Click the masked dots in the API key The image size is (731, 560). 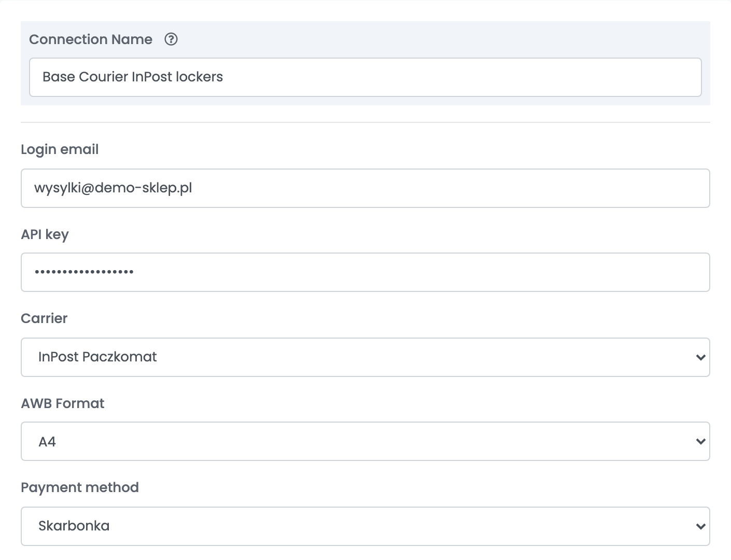tap(84, 272)
